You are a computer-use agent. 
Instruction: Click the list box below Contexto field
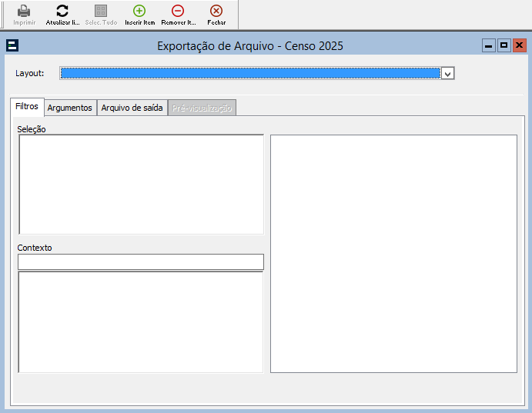tap(141, 321)
